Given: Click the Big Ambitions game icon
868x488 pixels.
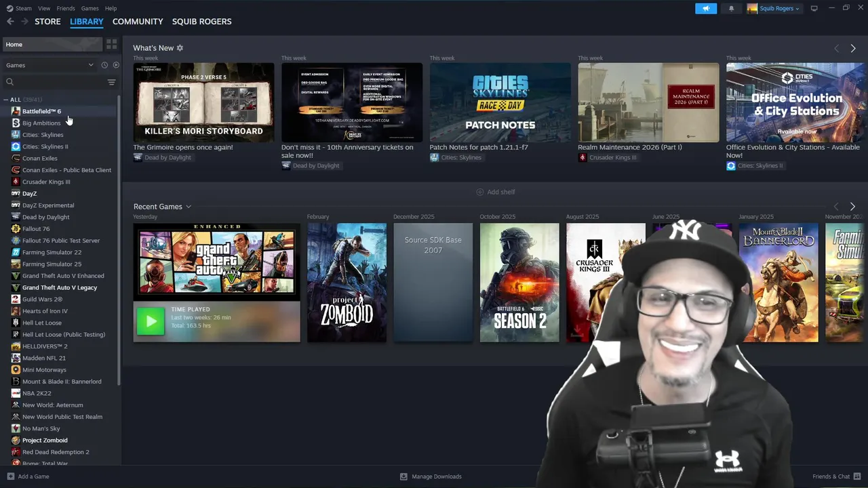Looking at the screenshot, I should (x=16, y=123).
